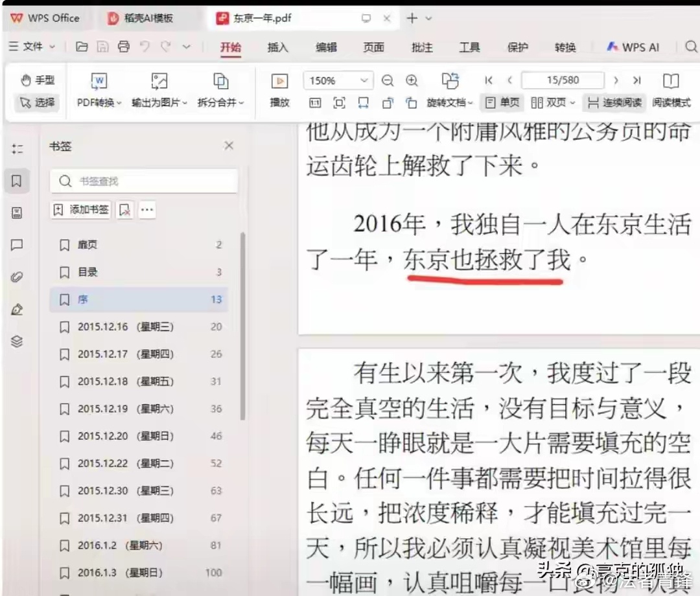This screenshot has width=700, height=596.
Task: Open the thumbnails outline sidebar icon
Action: [x=17, y=148]
